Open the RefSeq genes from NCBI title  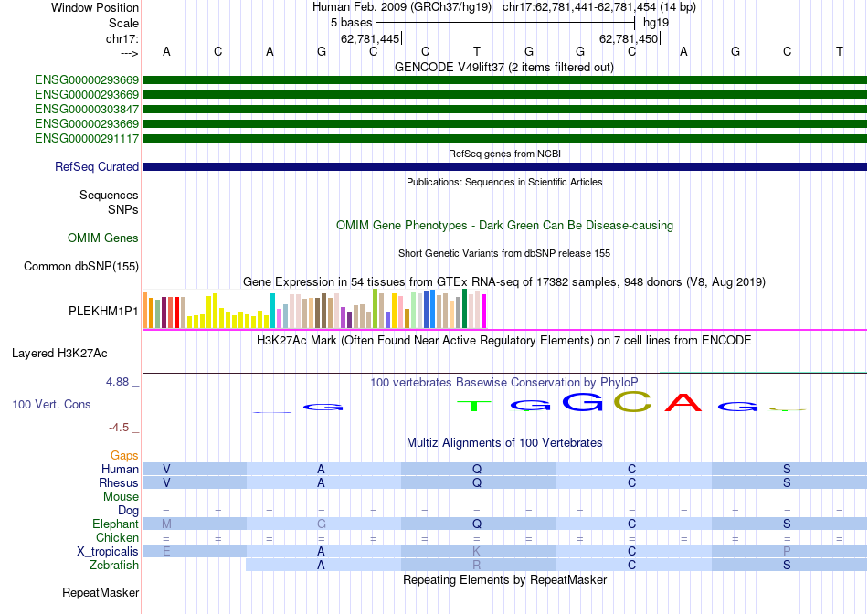[504, 153]
